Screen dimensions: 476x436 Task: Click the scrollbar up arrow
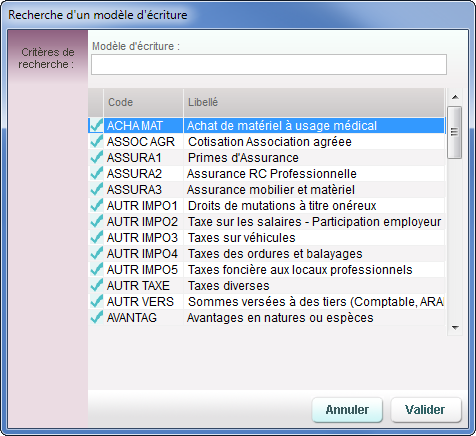(x=455, y=97)
